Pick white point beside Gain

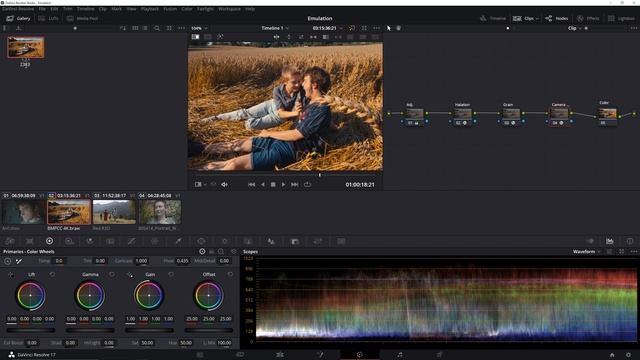(x=130, y=275)
